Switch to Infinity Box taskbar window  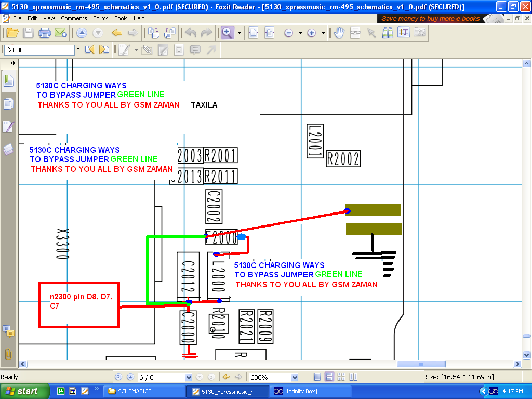point(310,391)
